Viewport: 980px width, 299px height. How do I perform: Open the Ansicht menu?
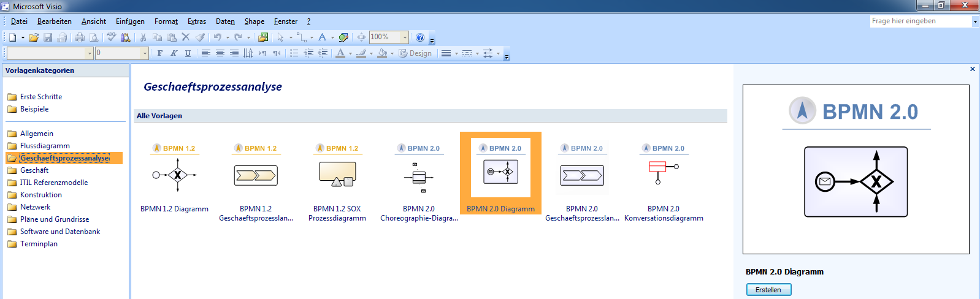[x=94, y=21]
